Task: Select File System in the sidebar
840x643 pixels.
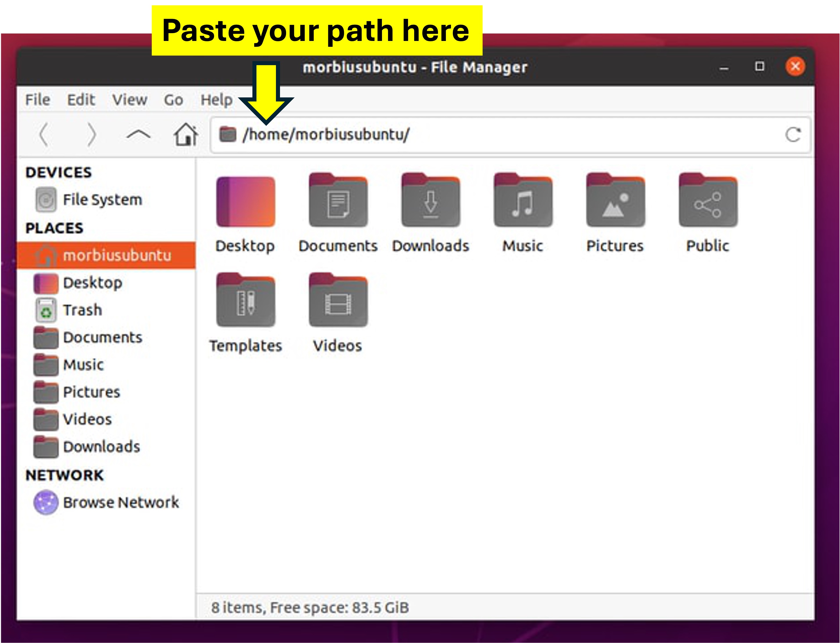Action: 106,200
